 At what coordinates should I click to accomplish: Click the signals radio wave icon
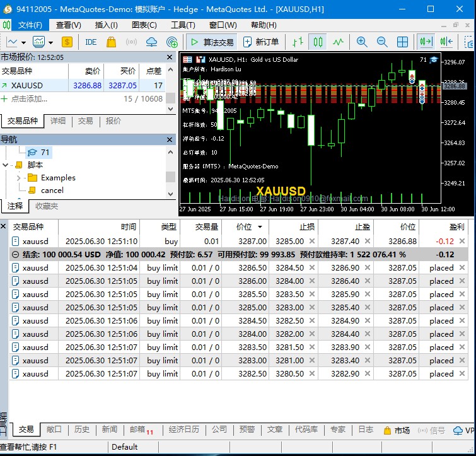131,42
